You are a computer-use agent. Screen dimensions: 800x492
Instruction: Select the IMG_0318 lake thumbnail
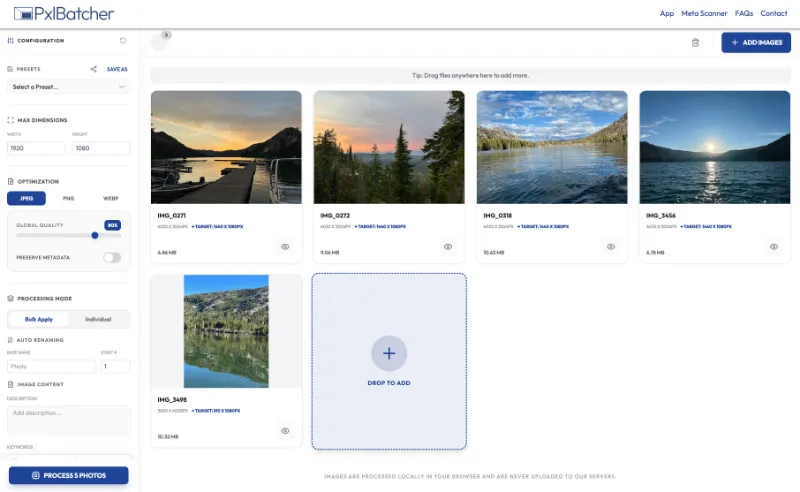click(552, 147)
